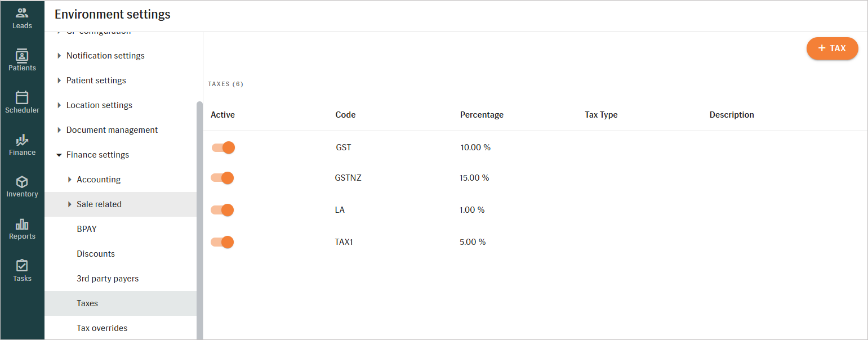Image resolution: width=868 pixels, height=340 pixels.
Task: Deactivate the TAX1 toggle
Action: pyautogui.click(x=222, y=242)
